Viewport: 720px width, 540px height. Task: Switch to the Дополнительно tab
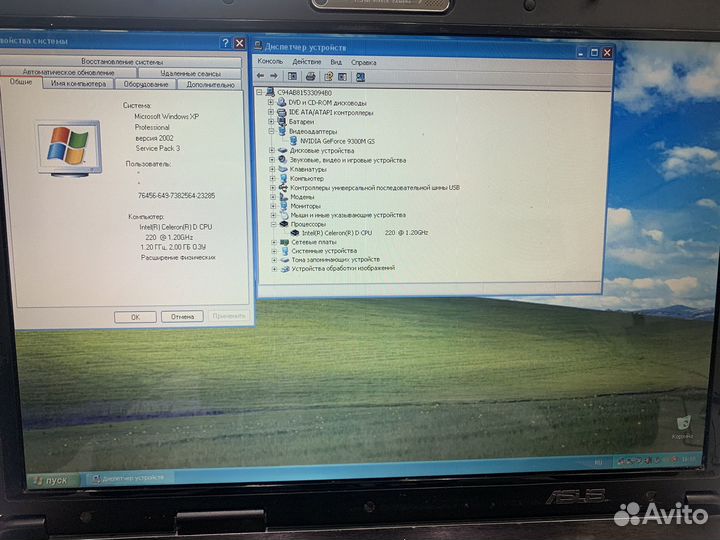[x=210, y=85]
